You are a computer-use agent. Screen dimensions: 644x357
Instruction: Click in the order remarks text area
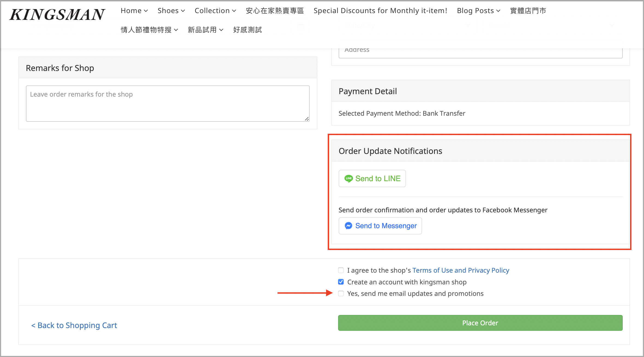168,104
